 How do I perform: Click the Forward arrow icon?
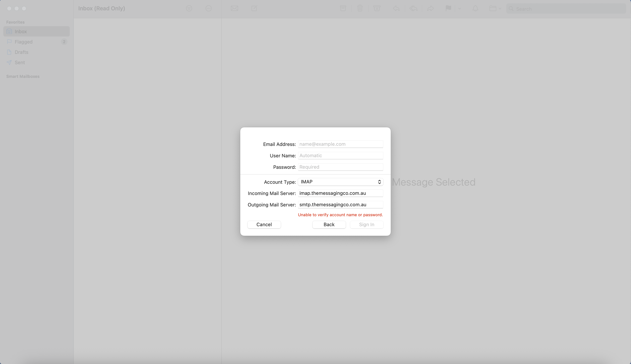tap(430, 8)
